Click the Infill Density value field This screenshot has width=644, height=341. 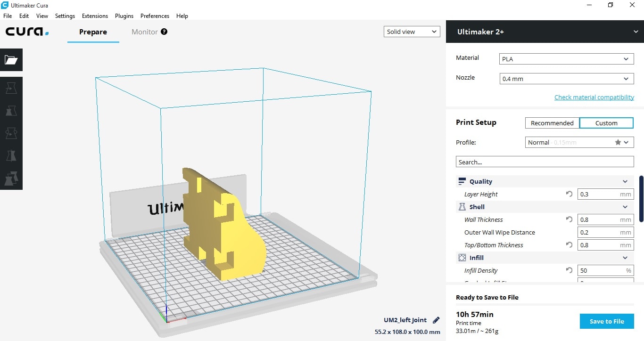pos(605,270)
